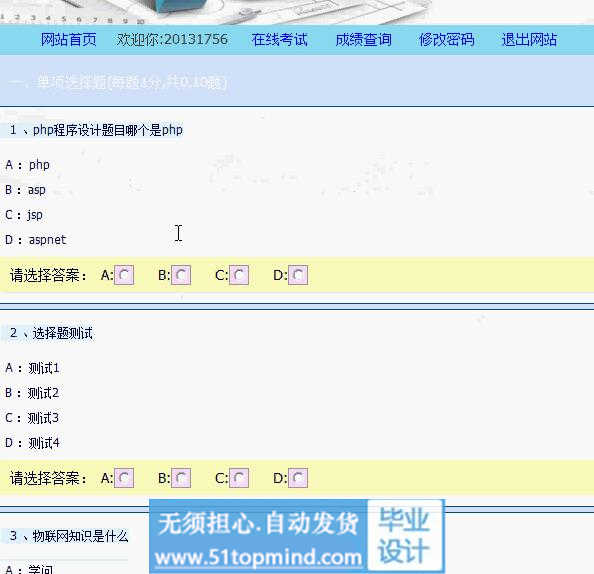Click the 选择题测试 question heading
594x574 pixels.
click(51, 333)
